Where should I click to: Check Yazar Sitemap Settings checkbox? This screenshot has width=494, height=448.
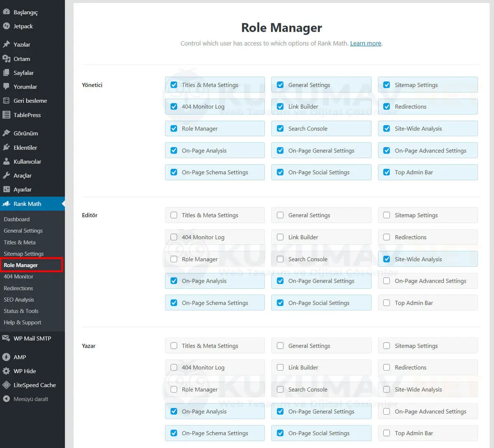pos(387,346)
